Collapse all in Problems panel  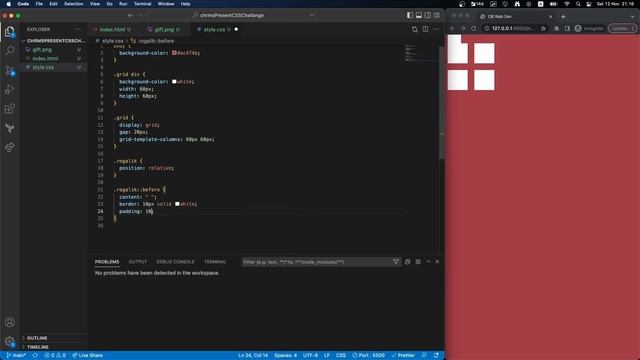pyautogui.click(x=407, y=262)
